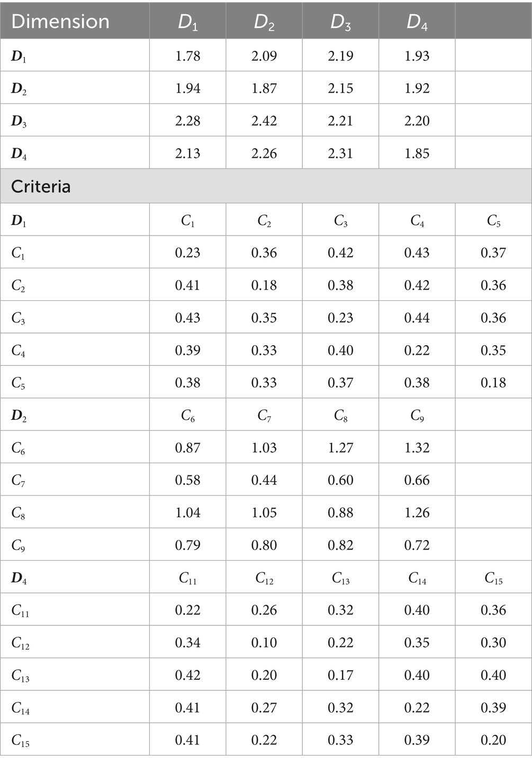Click the 0.17 cell in row C13
532x765 pixels.
click(x=340, y=675)
